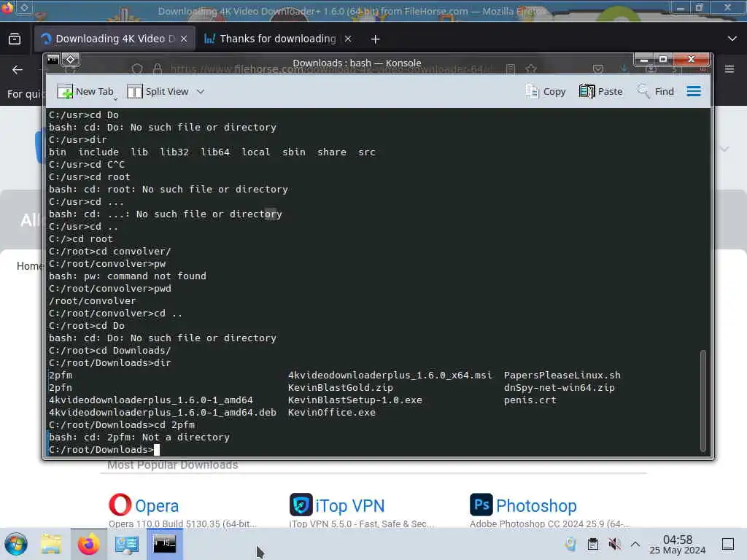Click the Opera logo icon
The width and height of the screenshot is (747, 560).
pos(120,505)
